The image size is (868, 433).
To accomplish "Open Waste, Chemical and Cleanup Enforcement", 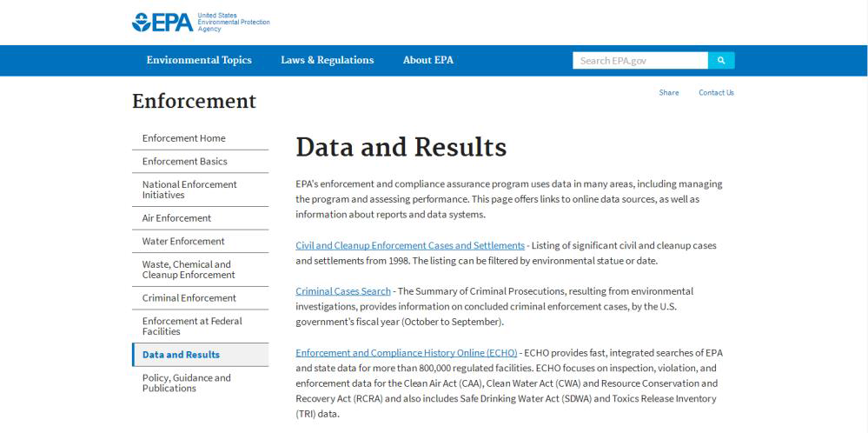I will 201,270.
